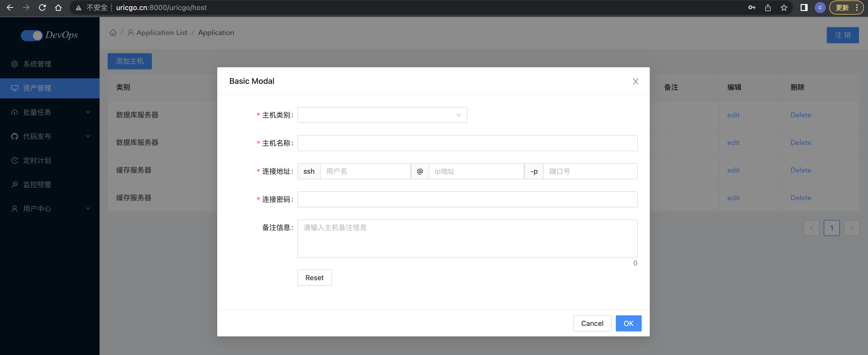Expand the 代码发布 sidebar menu
This screenshot has height=355, width=868.
pos(50,136)
